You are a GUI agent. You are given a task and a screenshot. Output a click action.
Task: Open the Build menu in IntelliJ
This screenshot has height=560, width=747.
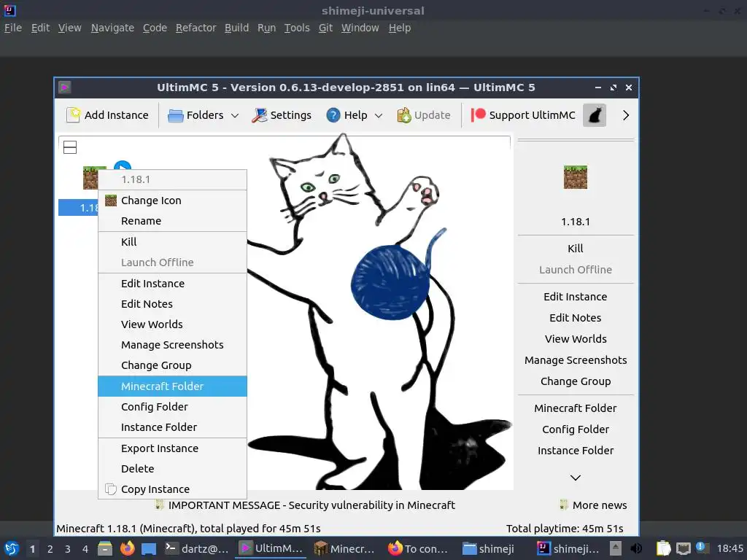[237, 28]
